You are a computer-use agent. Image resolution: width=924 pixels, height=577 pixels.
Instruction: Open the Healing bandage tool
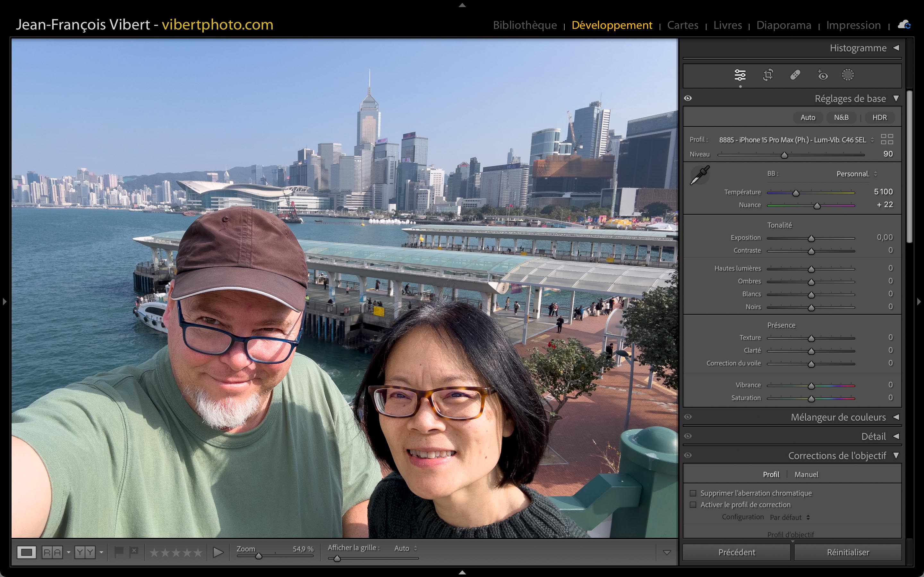pyautogui.click(x=795, y=75)
